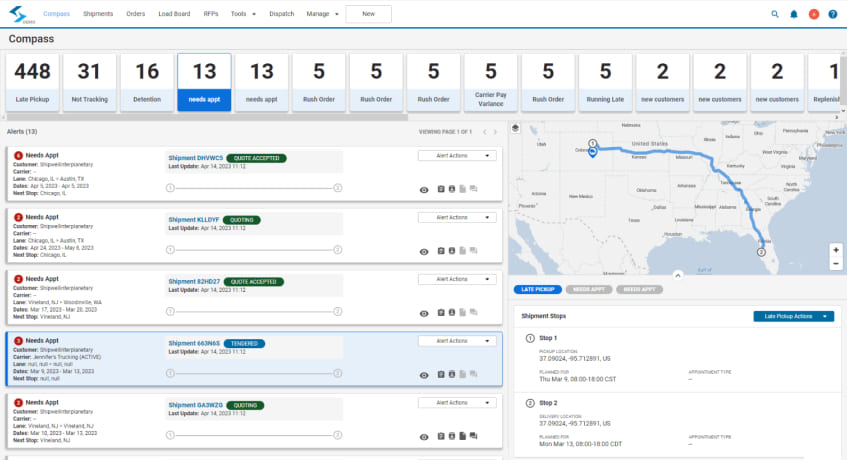Open the red user avatar menu

click(814, 14)
